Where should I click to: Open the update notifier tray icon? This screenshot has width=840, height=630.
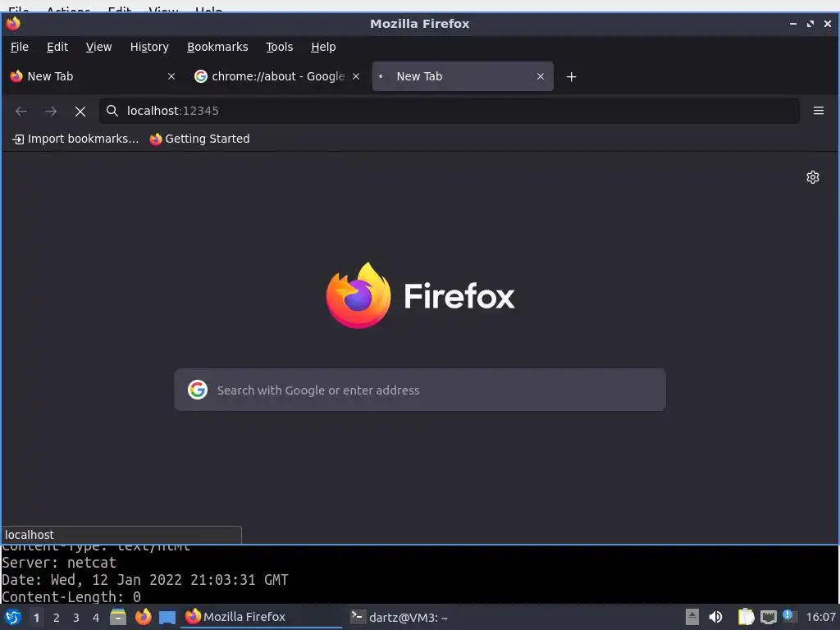tap(789, 616)
